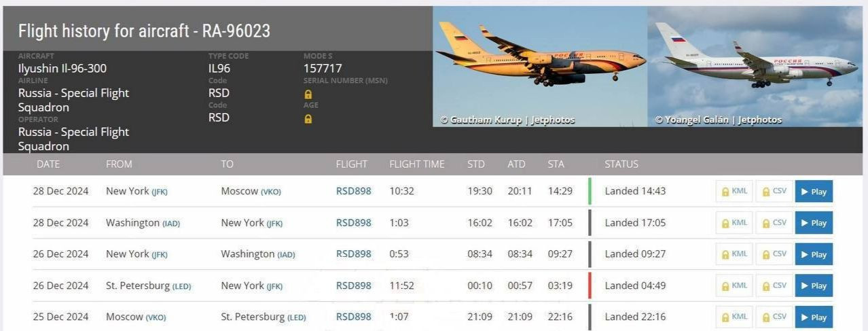Download KML for New York to Moscow flight
Image resolution: width=868 pixels, height=331 pixels.
(734, 192)
